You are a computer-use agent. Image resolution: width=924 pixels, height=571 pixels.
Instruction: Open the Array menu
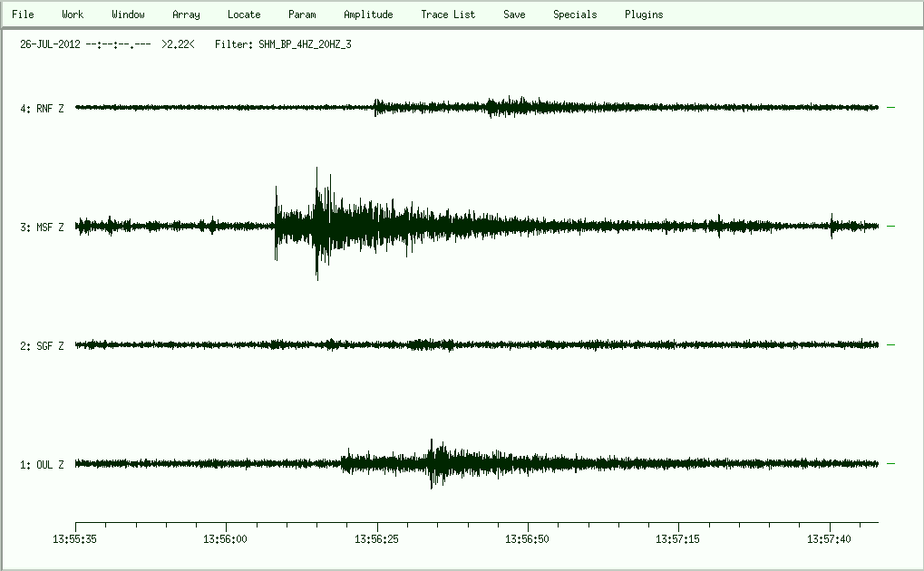186,15
